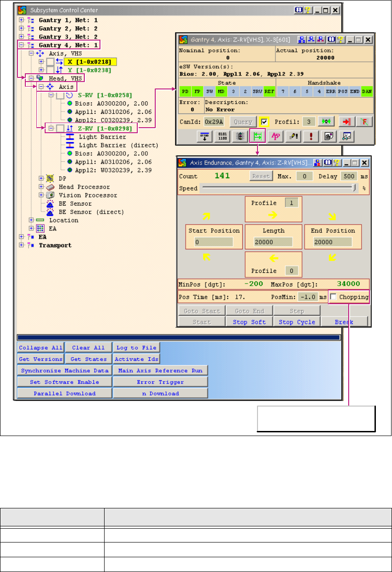Image resolution: width=392 pixels, height=572 pixels.
Task: Click the pencil with exclamation icon
Action: click(x=293, y=136)
